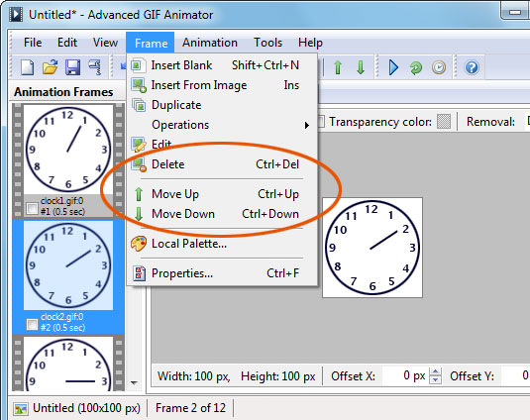
Task: Select Move Down menu entry
Action: 223,214
